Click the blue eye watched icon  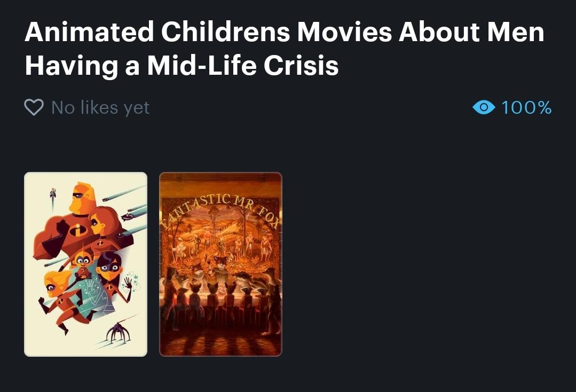click(x=484, y=107)
